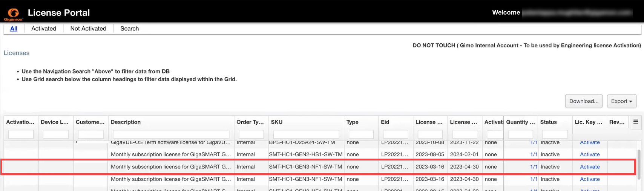The image size is (644, 191).
Task: Click the 1/1 quantity link in highlighted row
Action: click(x=534, y=167)
